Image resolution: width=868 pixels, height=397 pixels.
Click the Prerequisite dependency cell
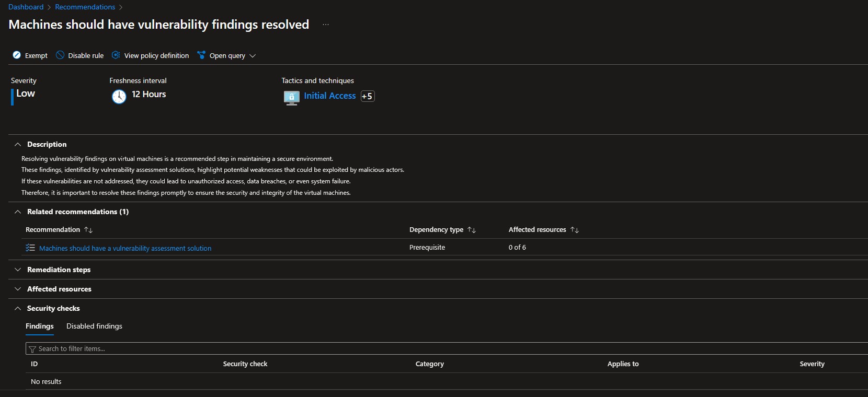[x=427, y=247]
